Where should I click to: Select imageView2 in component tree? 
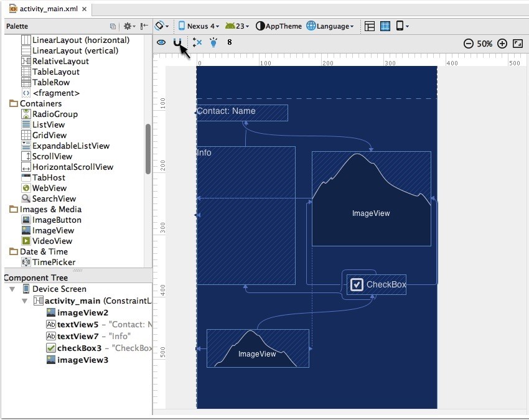coord(77,312)
